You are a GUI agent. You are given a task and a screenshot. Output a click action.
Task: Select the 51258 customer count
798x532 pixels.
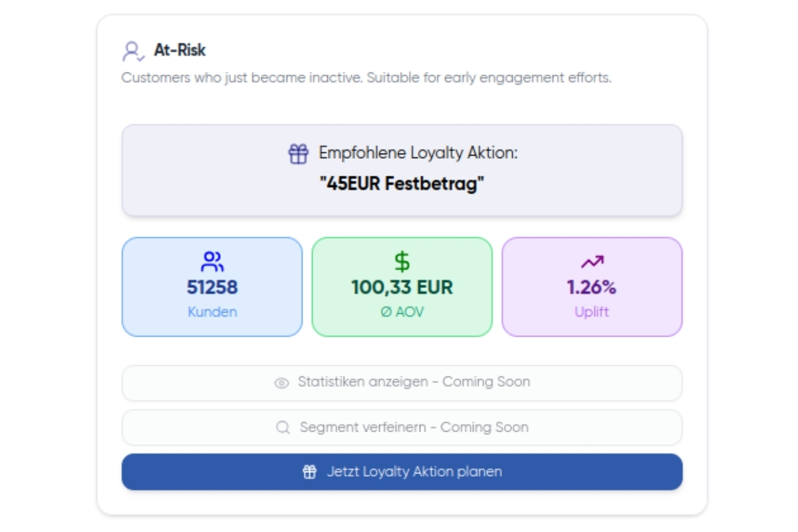point(212,287)
